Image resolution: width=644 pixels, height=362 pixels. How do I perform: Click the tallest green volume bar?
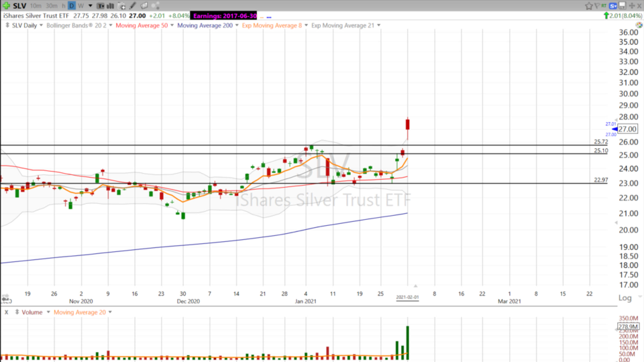[407, 343]
